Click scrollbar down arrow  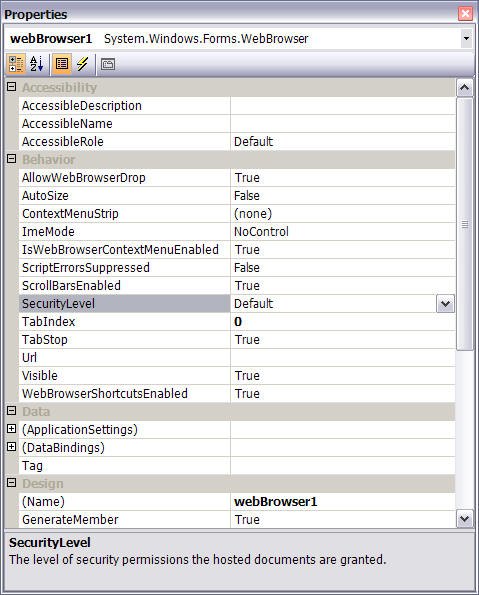coord(465,518)
